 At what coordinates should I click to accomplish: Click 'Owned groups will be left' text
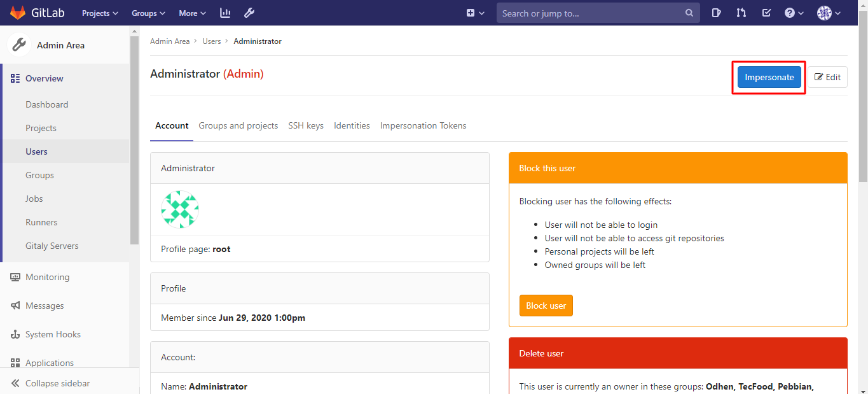click(x=595, y=265)
